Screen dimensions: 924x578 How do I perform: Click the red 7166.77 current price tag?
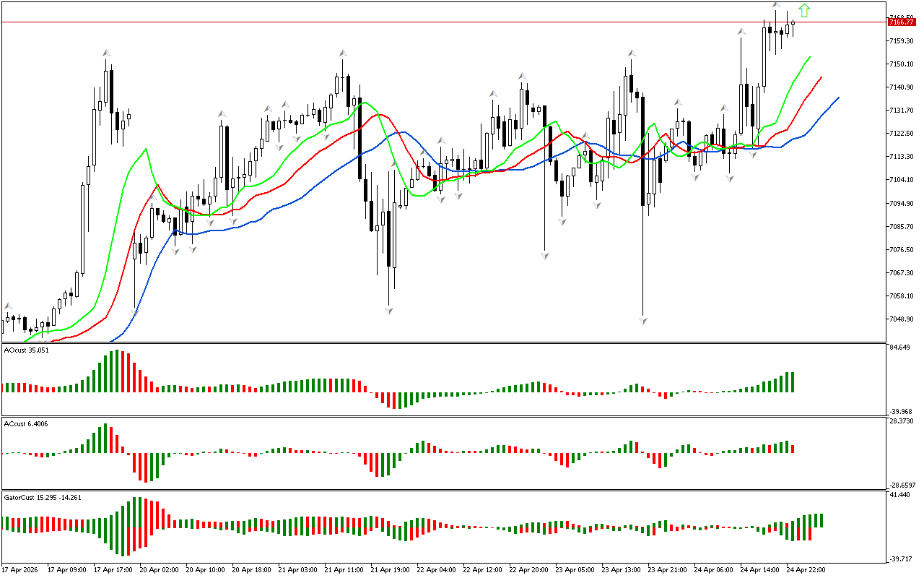pos(901,22)
